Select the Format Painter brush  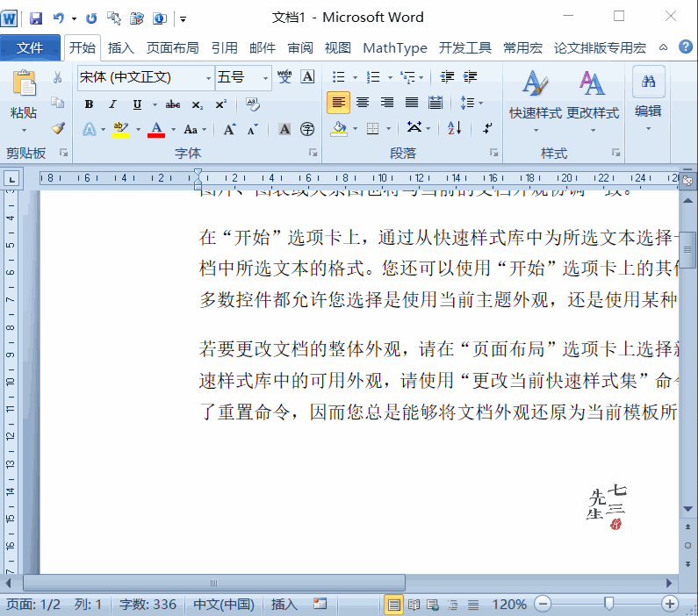tap(57, 128)
